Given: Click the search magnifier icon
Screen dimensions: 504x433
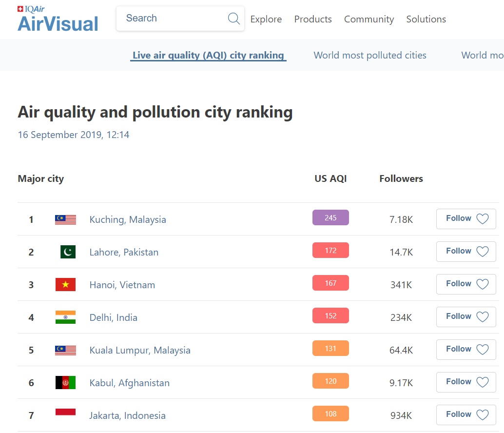Looking at the screenshot, I should tap(233, 19).
